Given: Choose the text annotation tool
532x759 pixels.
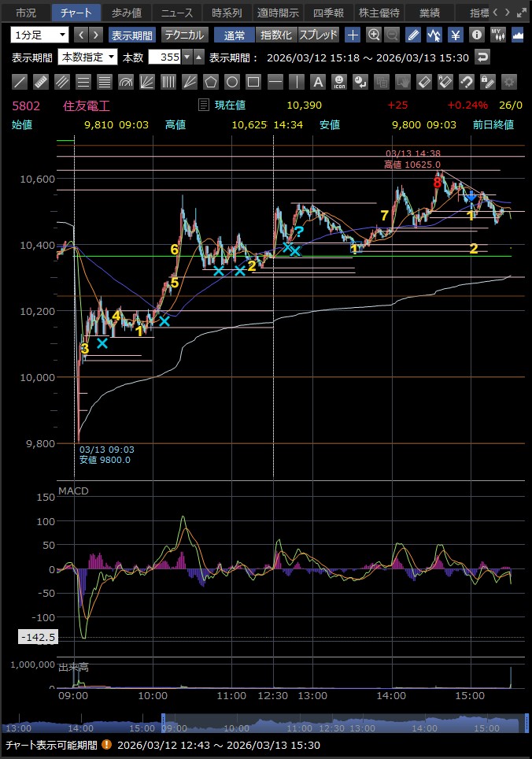Looking at the screenshot, I should coord(317,82).
